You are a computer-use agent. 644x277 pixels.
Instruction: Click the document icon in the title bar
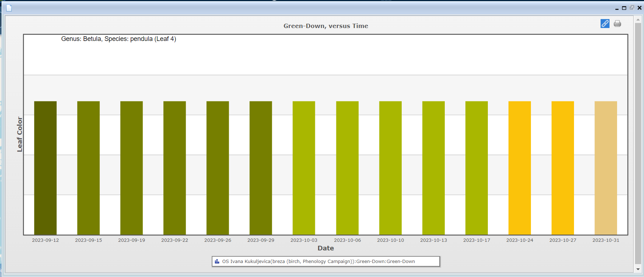click(x=9, y=8)
